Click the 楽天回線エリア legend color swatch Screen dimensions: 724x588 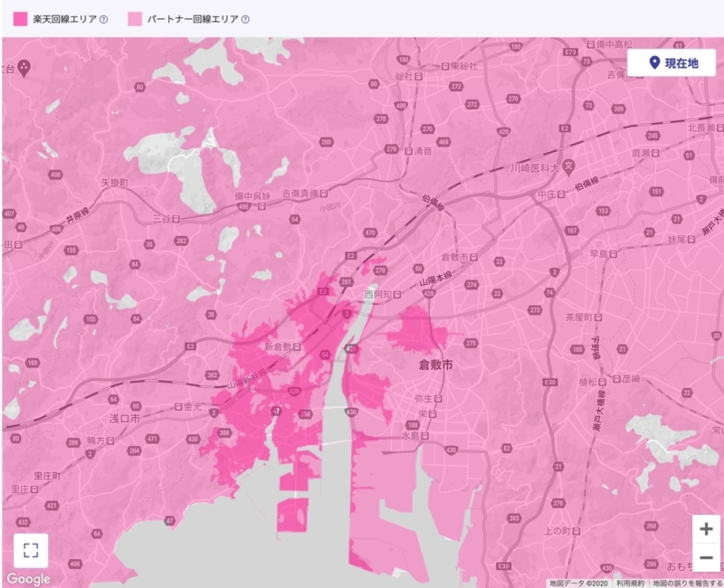[20, 19]
